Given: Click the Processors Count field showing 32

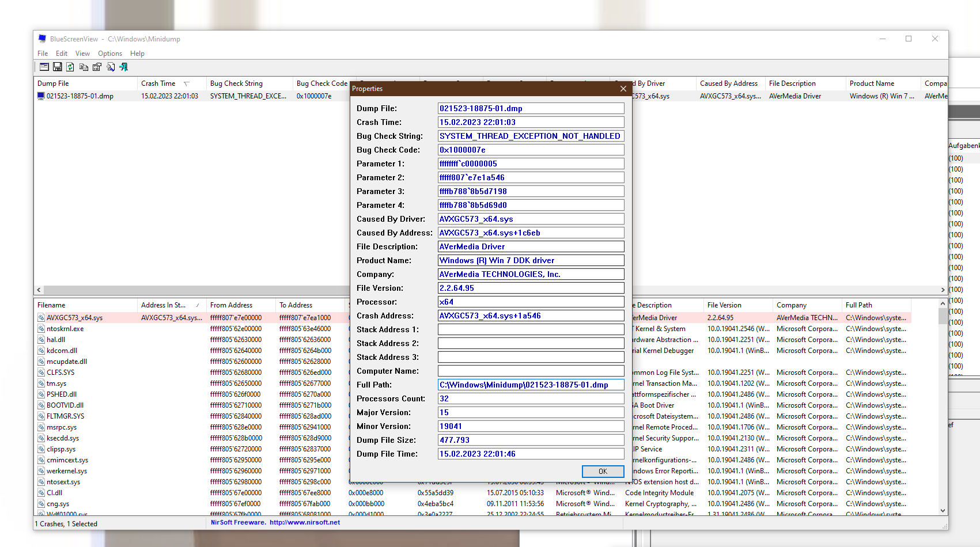Looking at the screenshot, I should [x=531, y=398].
